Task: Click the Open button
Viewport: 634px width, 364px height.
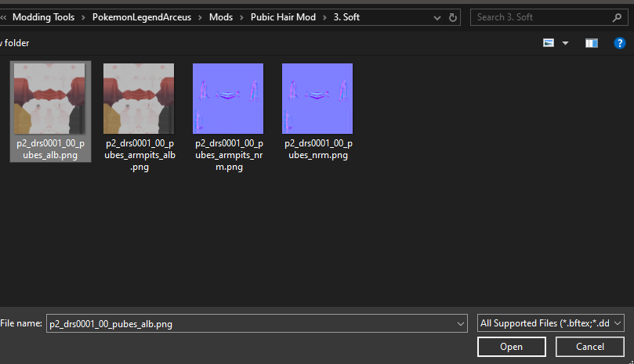Action: 512,347
